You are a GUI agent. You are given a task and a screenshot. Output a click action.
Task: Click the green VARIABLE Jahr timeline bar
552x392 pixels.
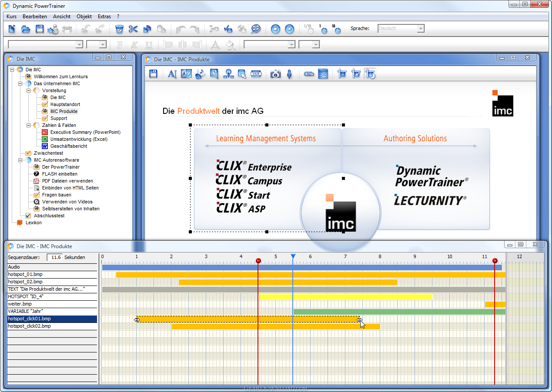[399, 312]
